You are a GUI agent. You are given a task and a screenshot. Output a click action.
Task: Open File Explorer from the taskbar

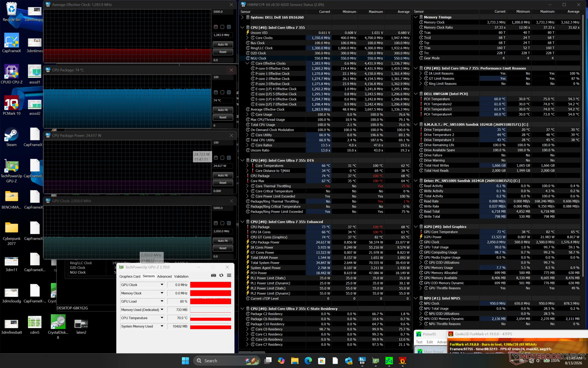295,361
